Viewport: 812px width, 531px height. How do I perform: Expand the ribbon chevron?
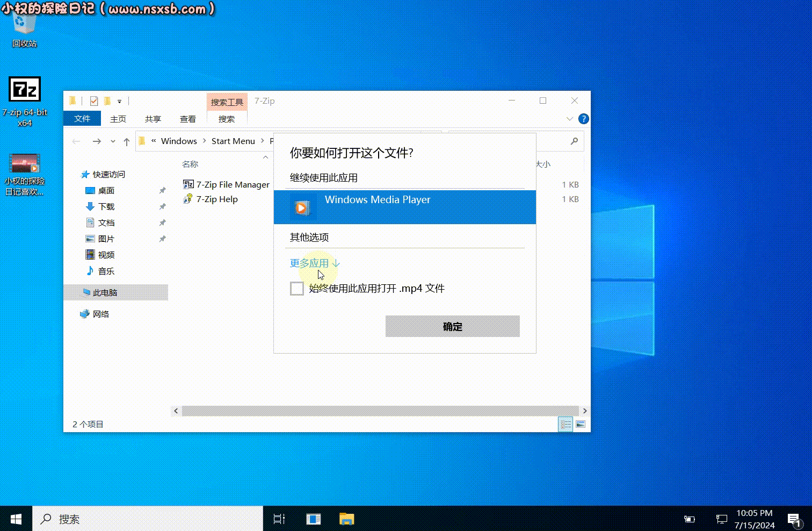570,119
